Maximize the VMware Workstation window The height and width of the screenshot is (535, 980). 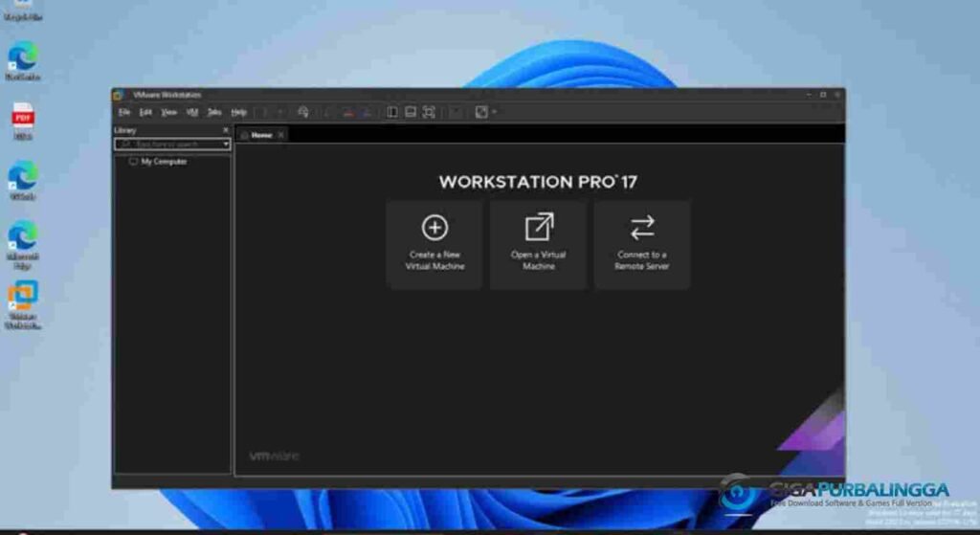[823, 95]
